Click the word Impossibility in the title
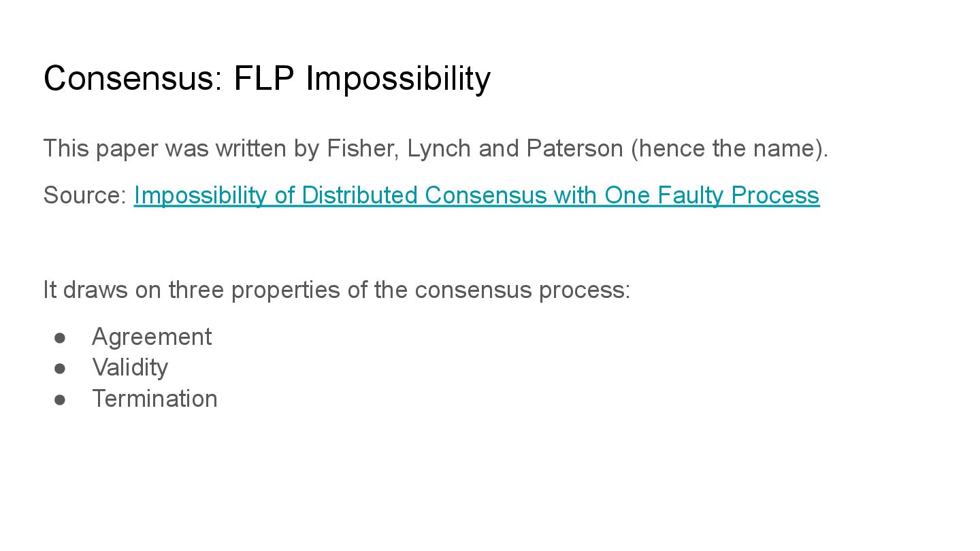980x551 pixels. tap(398, 78)
